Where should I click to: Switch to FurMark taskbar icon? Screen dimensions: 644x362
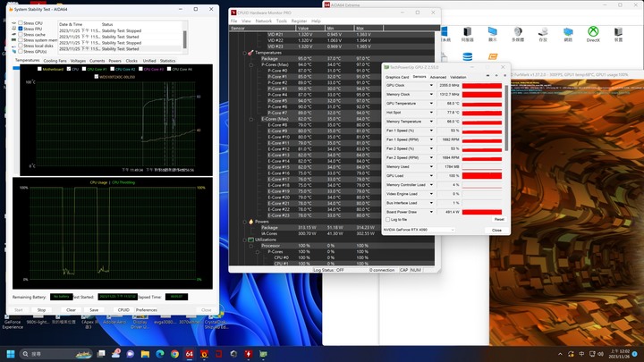(x=204, y=354)
